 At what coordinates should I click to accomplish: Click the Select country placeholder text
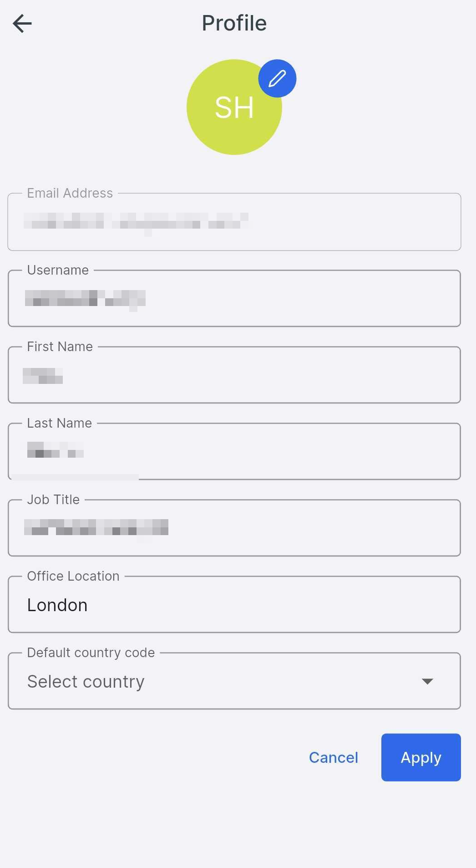pyautogui.click(x=86, y=681)
